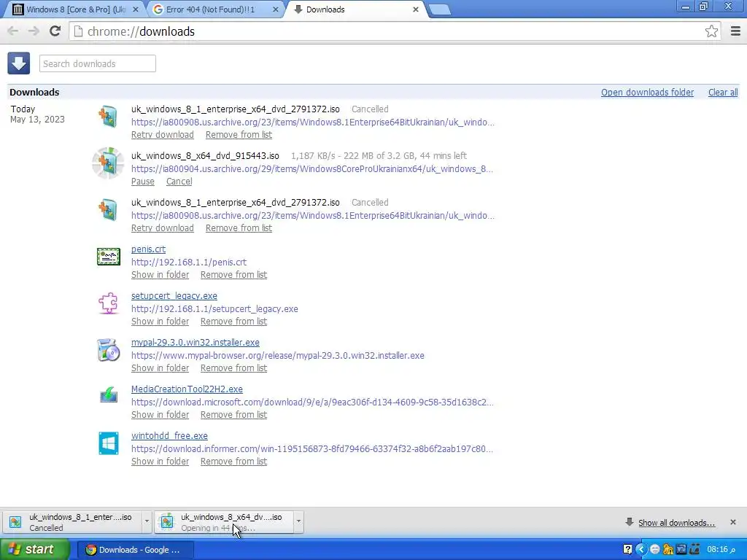
Task: Open dropdown for cancelled enterprise iso shelf item
Action: tap(147, 521)
